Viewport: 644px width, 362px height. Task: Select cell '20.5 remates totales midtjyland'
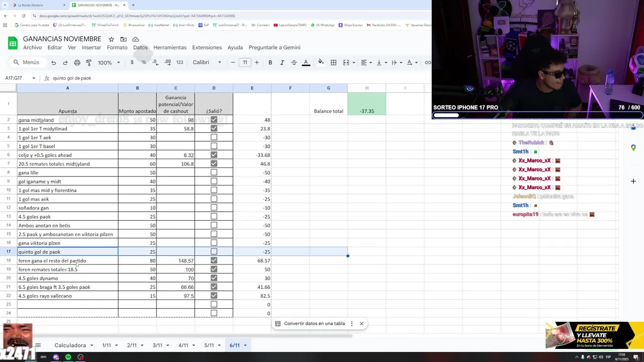67,164
